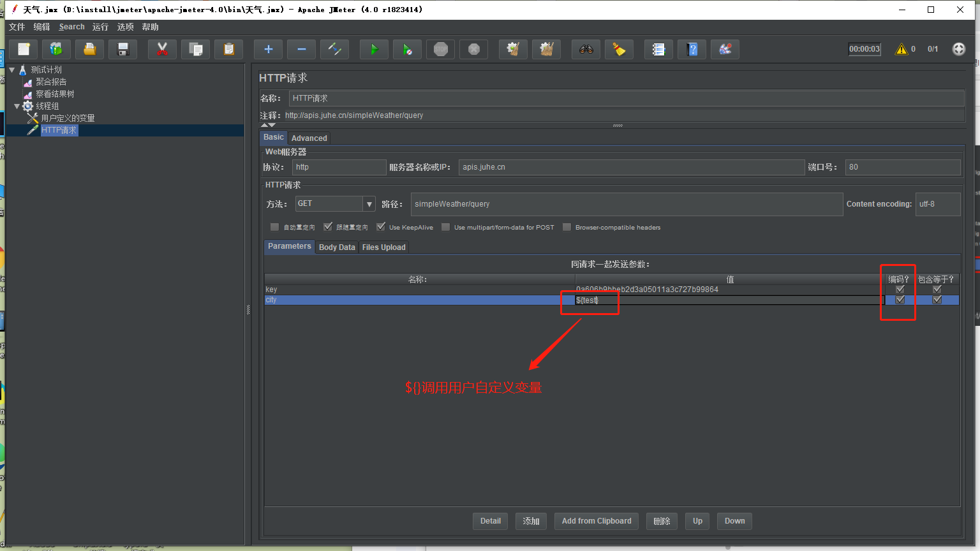
Task: Click the 删除 button
Action: pos(662,521)
